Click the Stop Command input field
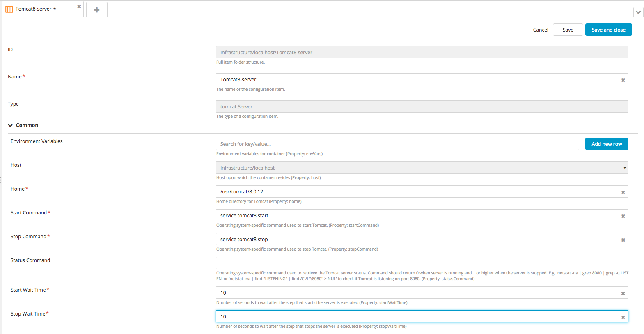Screen dimensions: 644x334 [422, 239]
